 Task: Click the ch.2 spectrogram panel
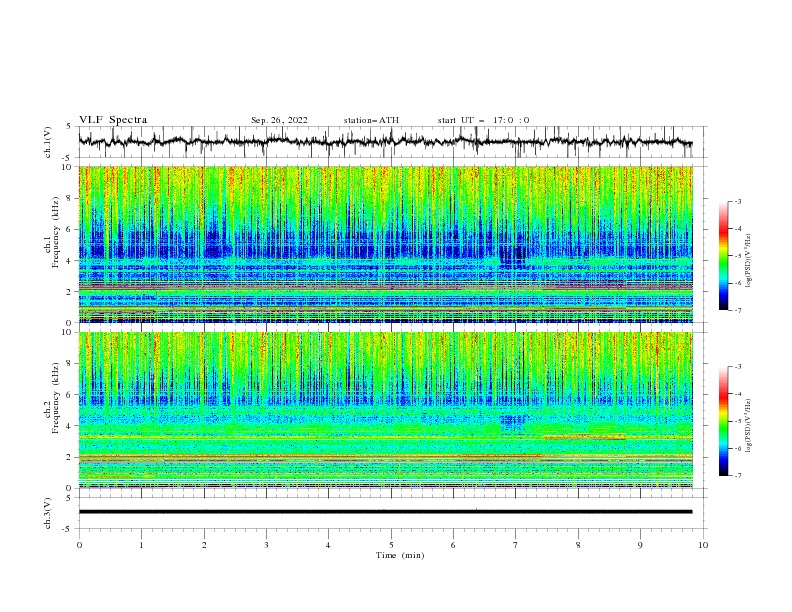click(x=386, y=410)
